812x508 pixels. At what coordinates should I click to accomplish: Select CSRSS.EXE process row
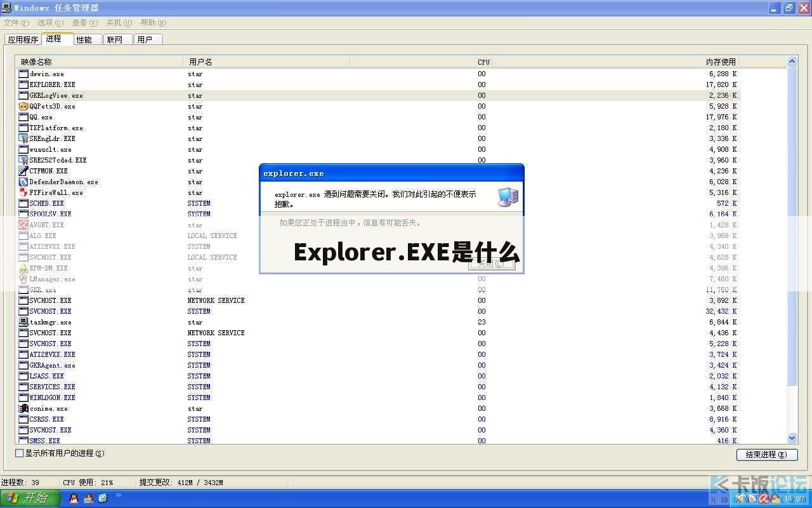tap(378, 419)
